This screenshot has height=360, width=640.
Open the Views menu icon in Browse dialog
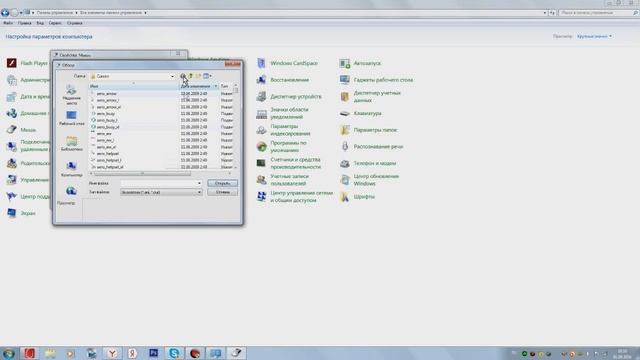click(x=207, y=76)
